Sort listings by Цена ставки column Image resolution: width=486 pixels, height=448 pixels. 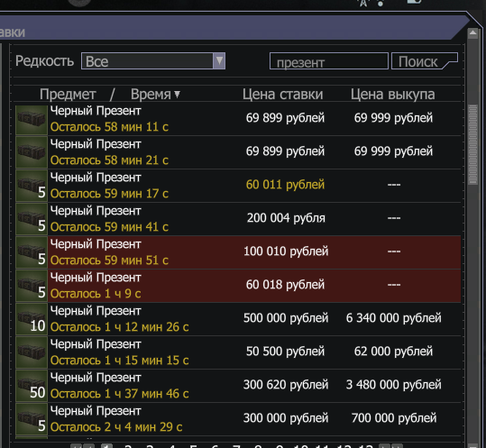(x=283, y=94)
